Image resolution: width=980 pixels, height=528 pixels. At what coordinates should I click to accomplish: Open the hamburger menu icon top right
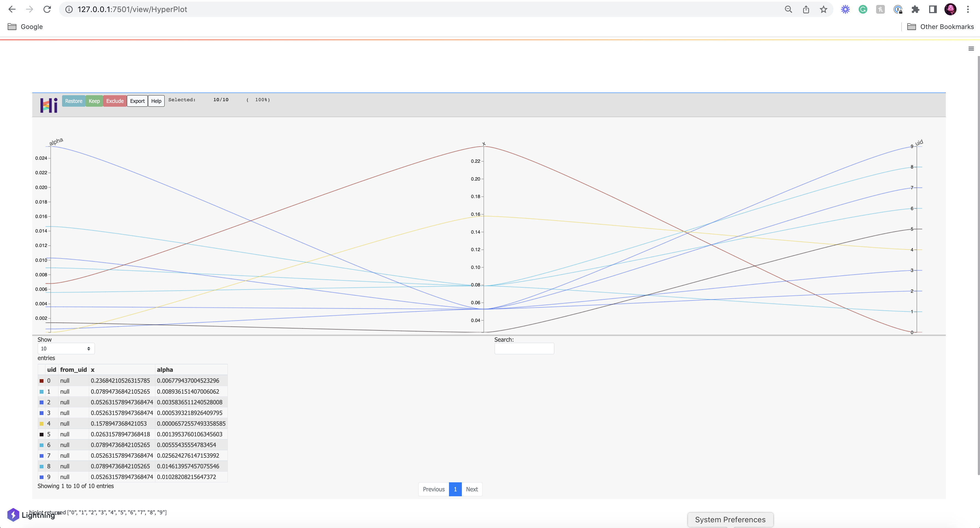(x=970, y=48)
